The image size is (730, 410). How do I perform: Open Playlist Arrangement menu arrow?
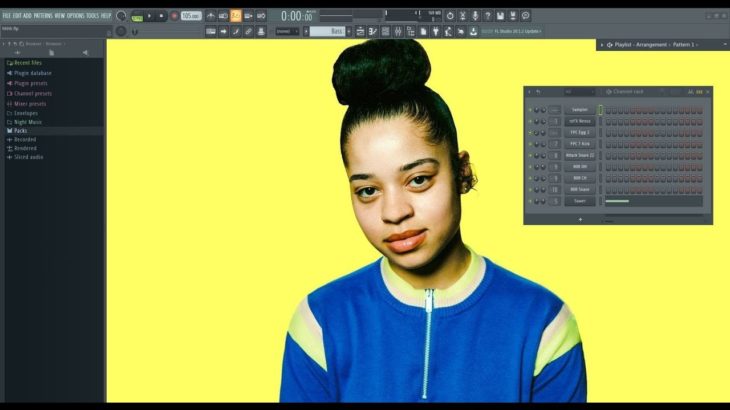[602, 45]
